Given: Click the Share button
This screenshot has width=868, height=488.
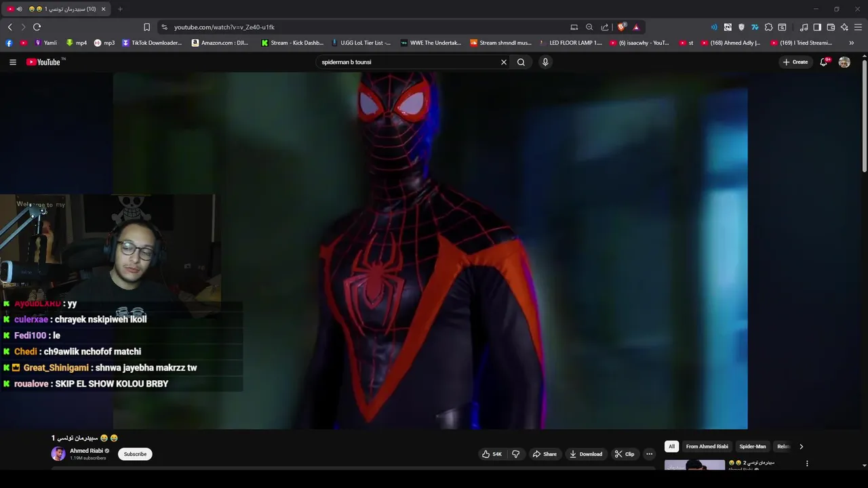Looking at the screenshot, I should click(x=545, y=454).
